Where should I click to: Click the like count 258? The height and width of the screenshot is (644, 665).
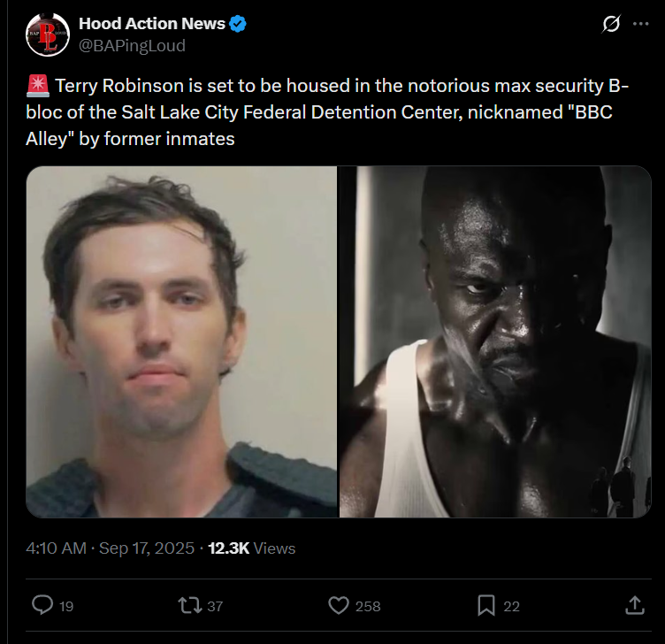pyautogui.click(x=367, y=606)
